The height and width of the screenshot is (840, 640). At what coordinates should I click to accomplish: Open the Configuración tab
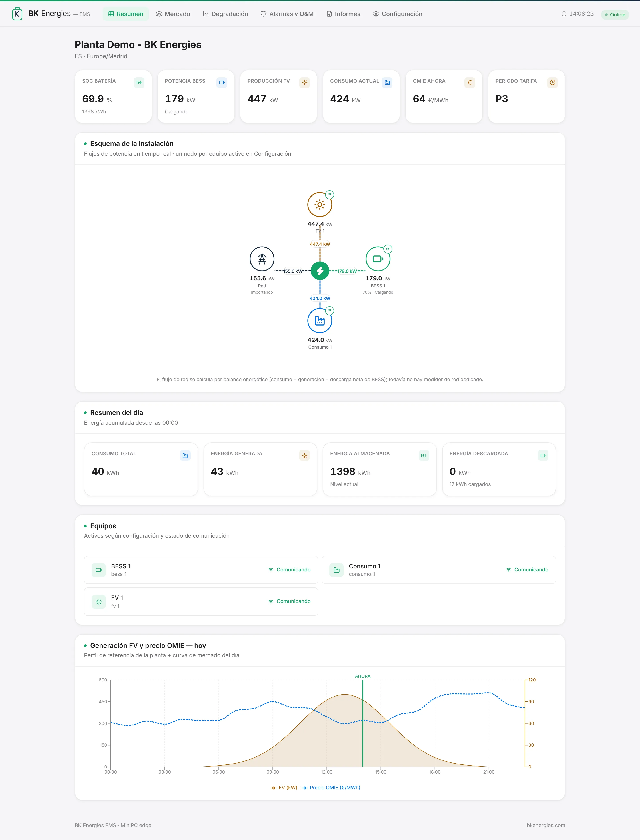tap(397, 14)
